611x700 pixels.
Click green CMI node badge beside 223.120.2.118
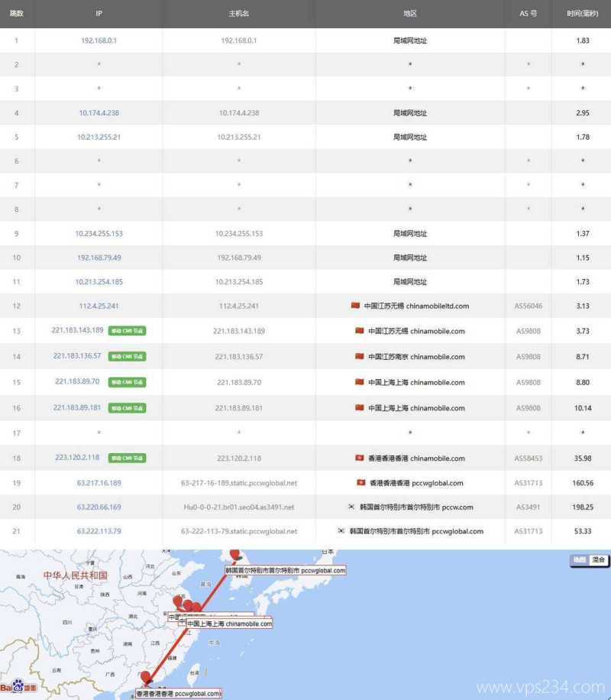[127, 459]
